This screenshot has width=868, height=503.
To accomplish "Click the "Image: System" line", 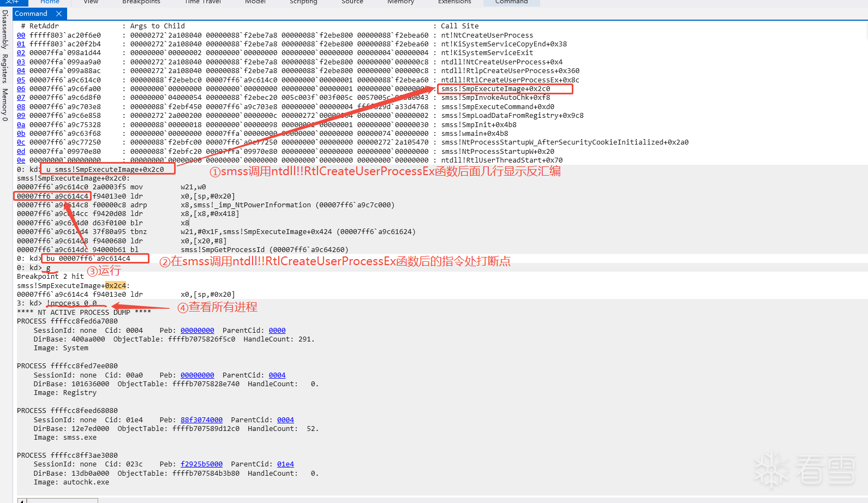I will click(x=61, y=348).
